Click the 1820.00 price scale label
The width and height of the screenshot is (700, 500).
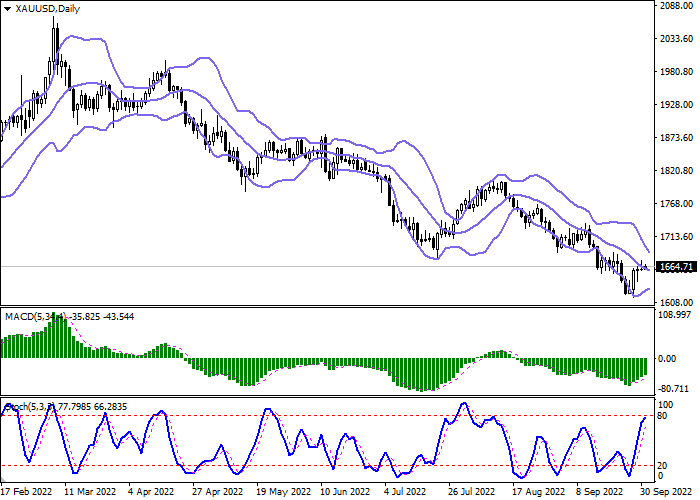pyautogui.click(x=676, y=171)
